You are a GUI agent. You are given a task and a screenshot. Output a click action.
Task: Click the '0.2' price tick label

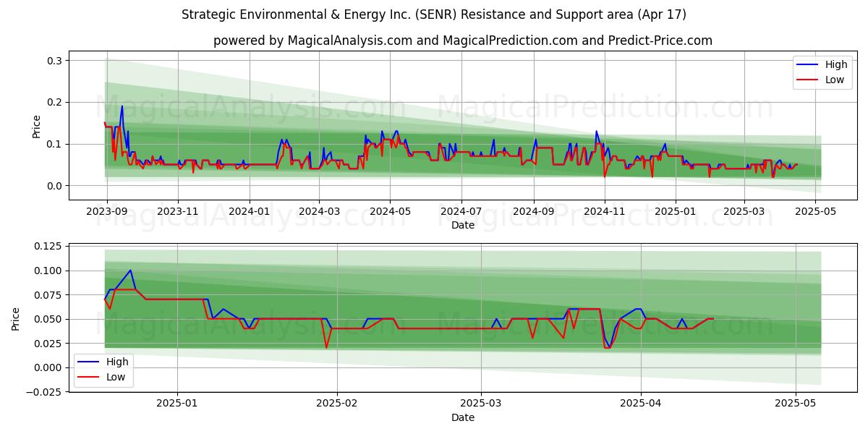(x=55, y=103)
